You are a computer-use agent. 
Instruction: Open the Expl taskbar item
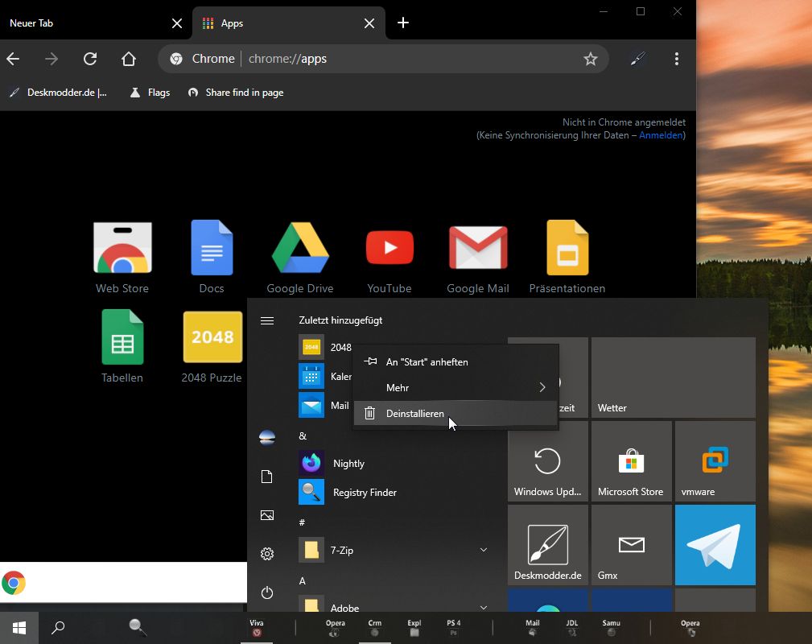(x=414, y=628)
